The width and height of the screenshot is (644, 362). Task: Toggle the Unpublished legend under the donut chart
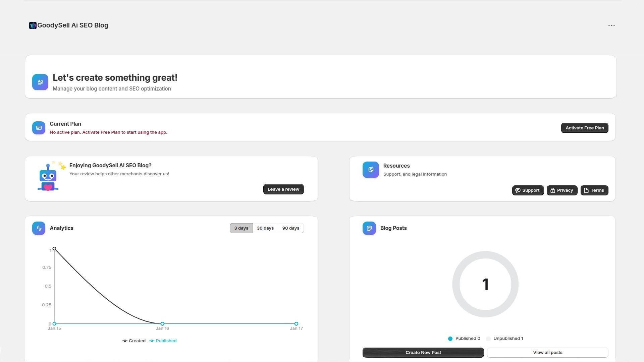tap(504, 338)
